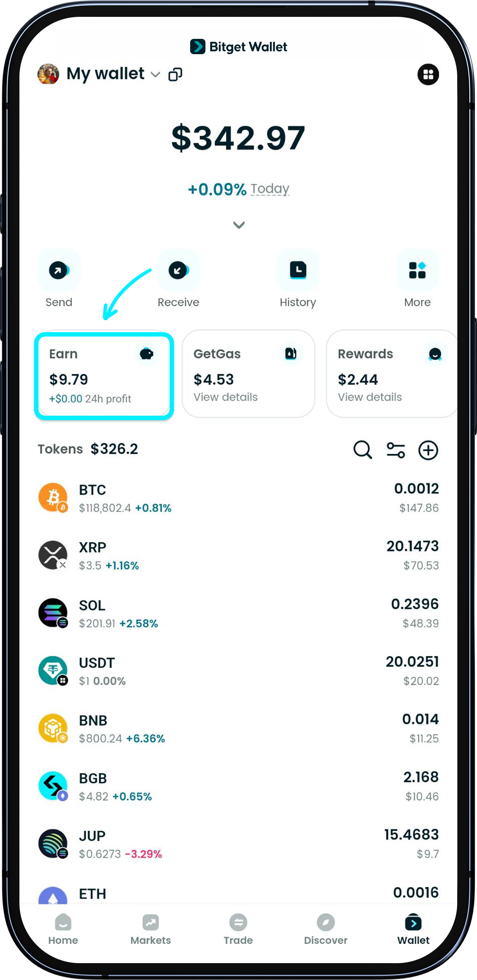The width and height of the screenshot is (477, 980).
Task: Open the highlighted Earn card
Action: coord(104,376)
